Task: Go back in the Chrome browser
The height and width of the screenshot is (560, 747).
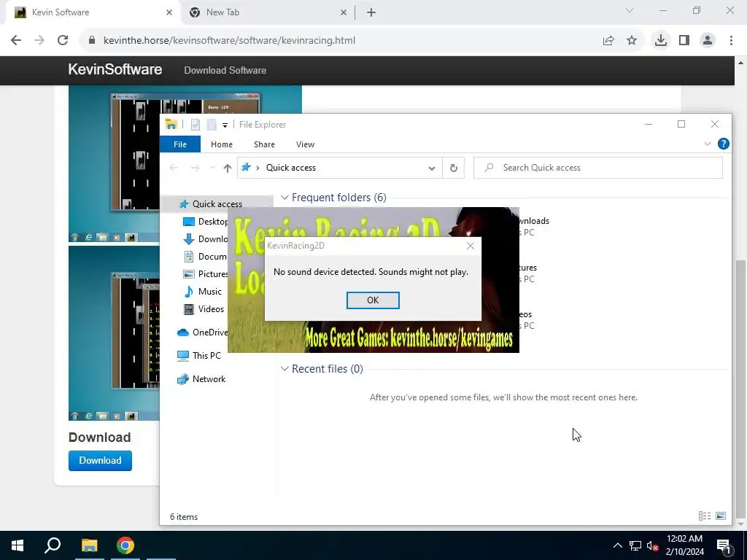Action: pos(16,41)
